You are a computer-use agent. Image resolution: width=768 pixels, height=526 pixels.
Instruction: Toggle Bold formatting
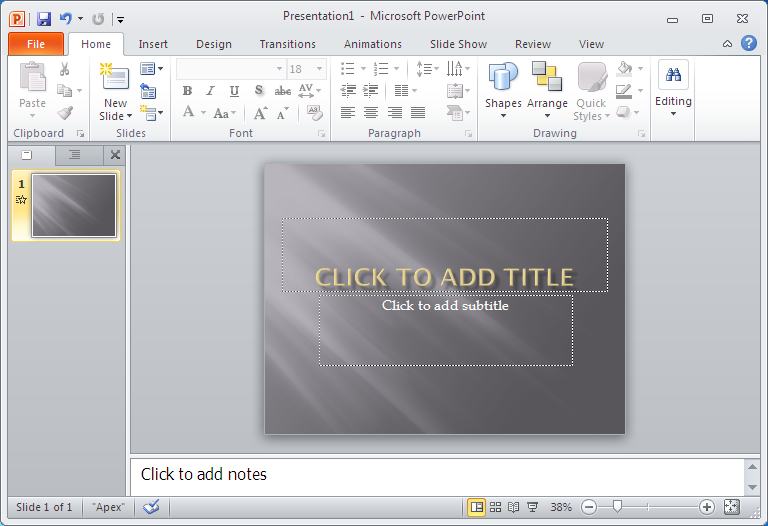point(187,91)
